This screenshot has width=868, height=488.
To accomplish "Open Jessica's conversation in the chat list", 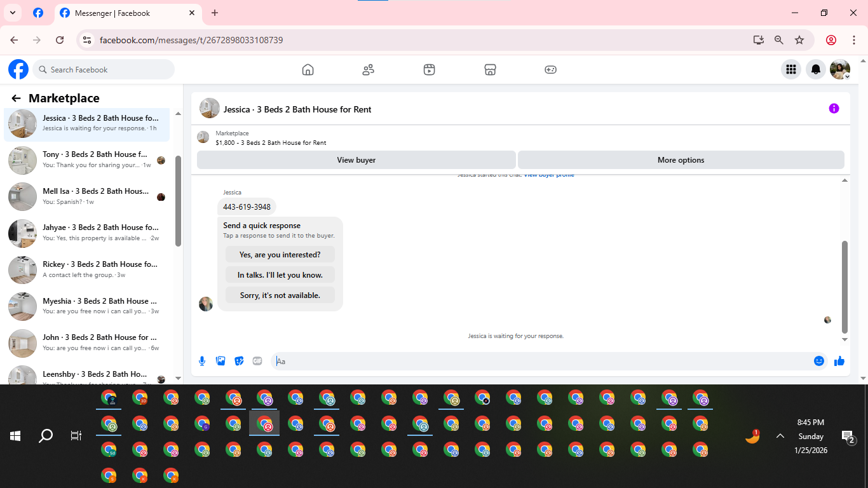I will tap(87, 123).
